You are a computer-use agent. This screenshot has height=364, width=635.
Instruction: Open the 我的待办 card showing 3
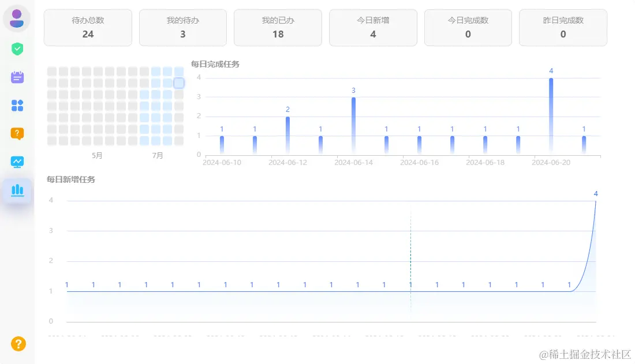coord(183,27)
